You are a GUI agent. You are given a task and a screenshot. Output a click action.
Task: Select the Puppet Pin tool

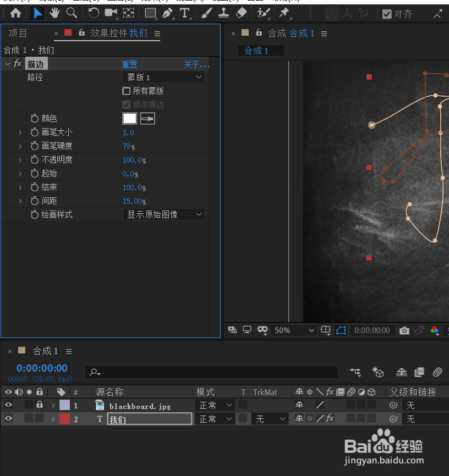pos(284,13)
